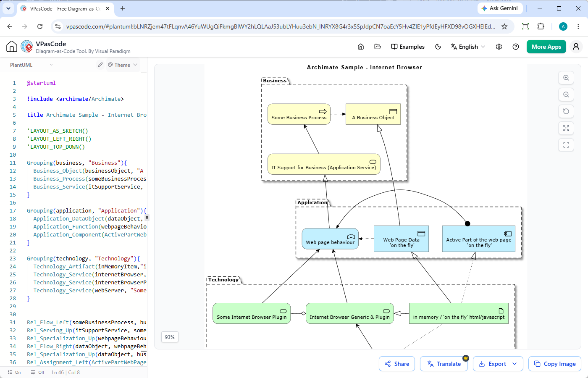Zoom out of the diagram
This screenshot has width=588, height=378.
tap(566, 94)
